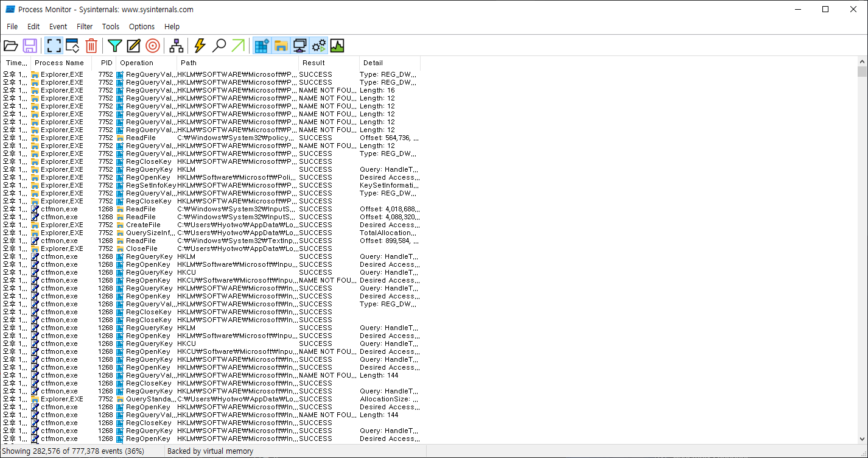Click the Path column header
Screen dimensions: 868x458
(237, 63)
